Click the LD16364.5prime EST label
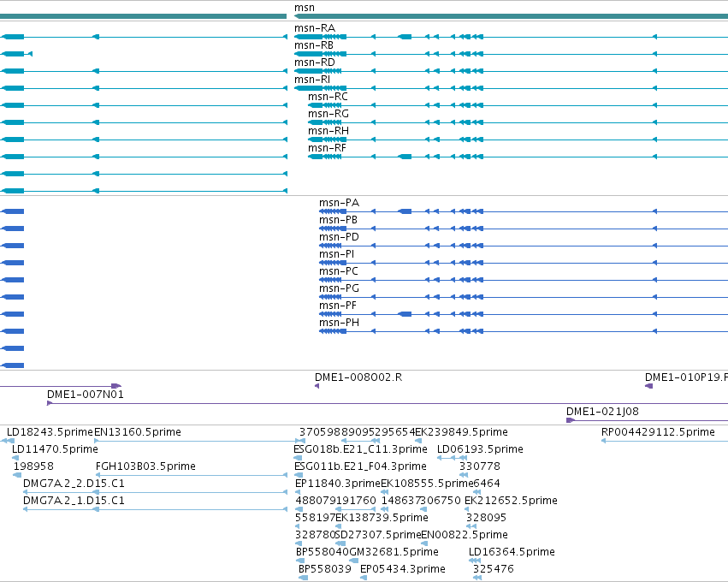Viewport: 728px width, 582px height. coord(512,553)
